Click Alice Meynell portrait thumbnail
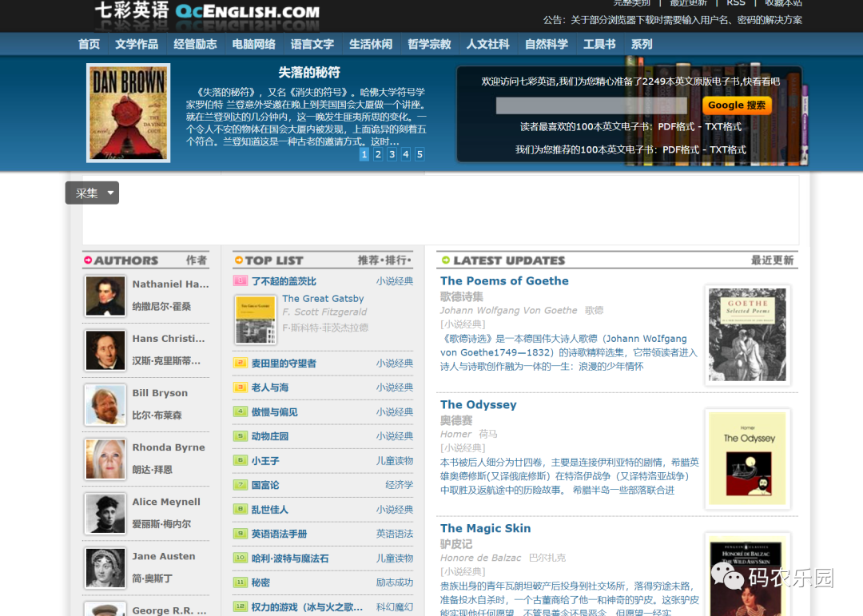 tap(105, 515)
